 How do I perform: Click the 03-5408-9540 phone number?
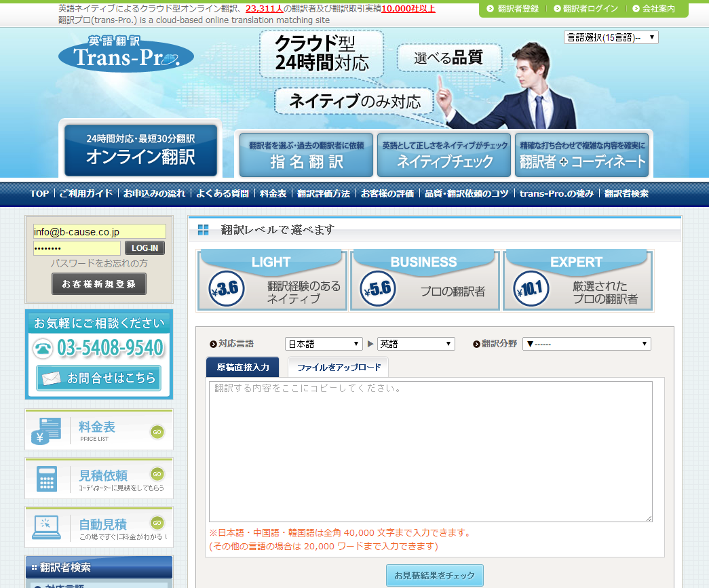tap(111, 348)
